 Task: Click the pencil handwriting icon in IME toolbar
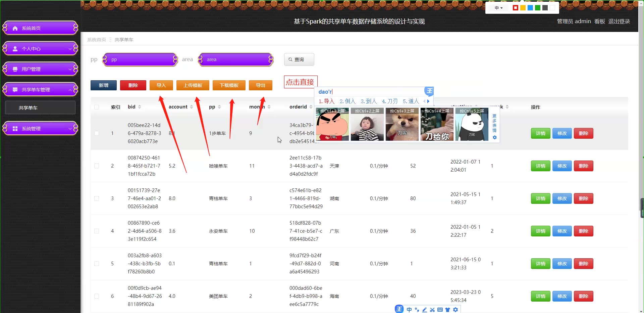coord(424,310)
